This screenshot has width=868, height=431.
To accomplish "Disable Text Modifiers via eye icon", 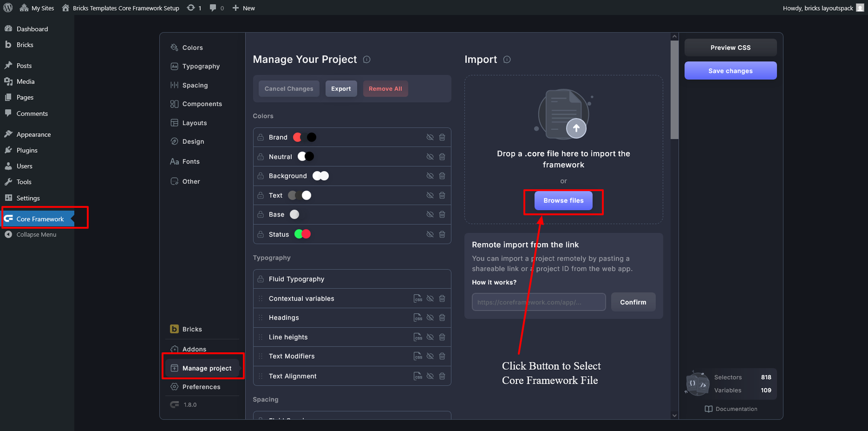I will click(x=430, y=356).
